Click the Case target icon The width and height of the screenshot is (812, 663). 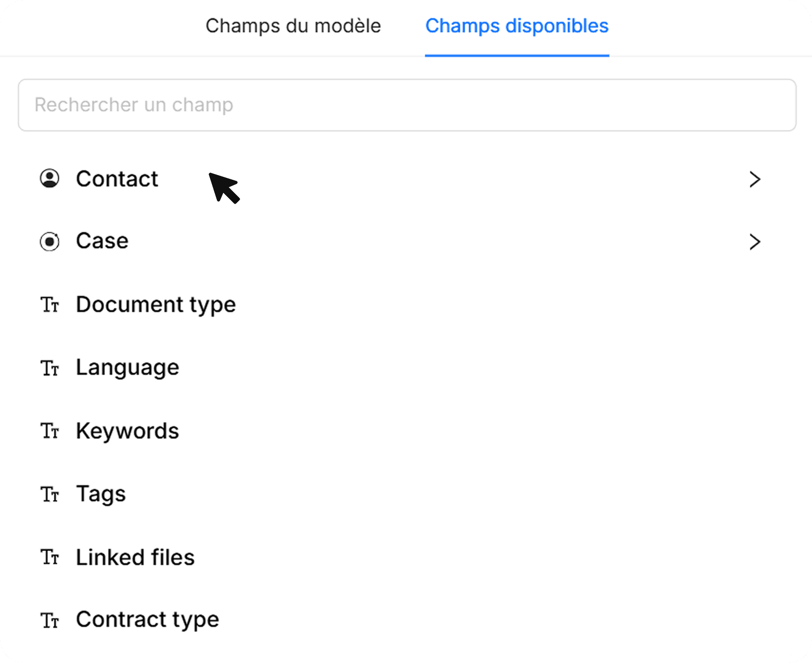(49, 242)
